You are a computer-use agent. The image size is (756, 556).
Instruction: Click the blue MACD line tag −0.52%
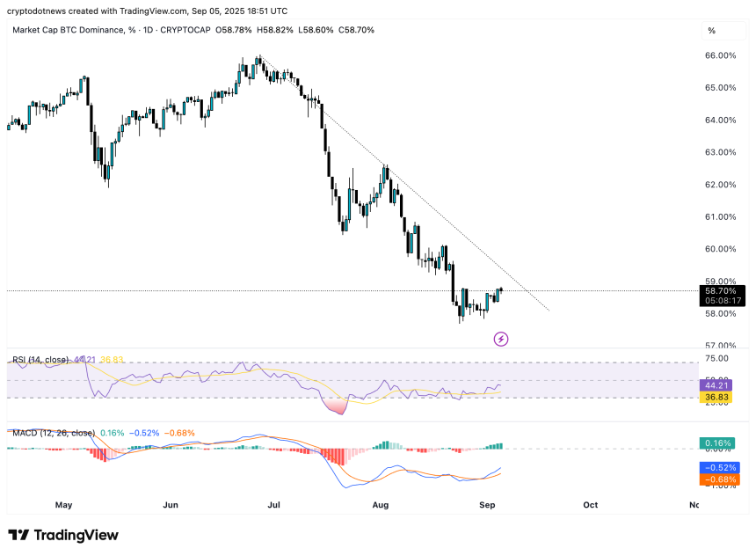pyautogui.click(x=721, y=467)
